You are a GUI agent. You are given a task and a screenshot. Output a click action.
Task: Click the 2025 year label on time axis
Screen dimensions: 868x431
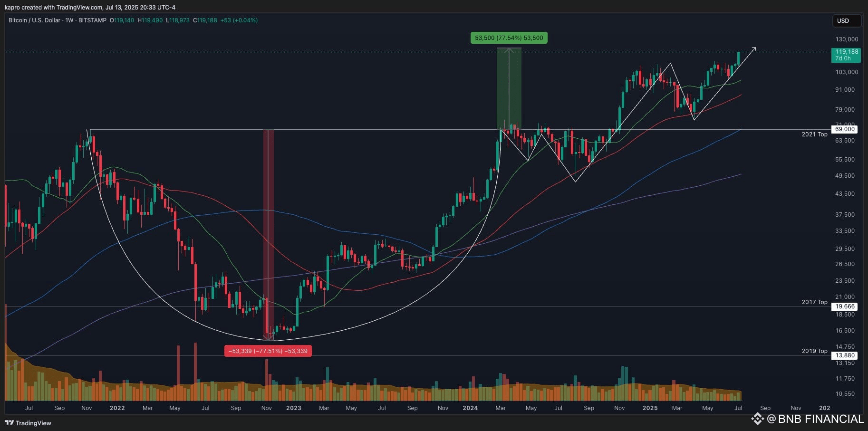650,408
